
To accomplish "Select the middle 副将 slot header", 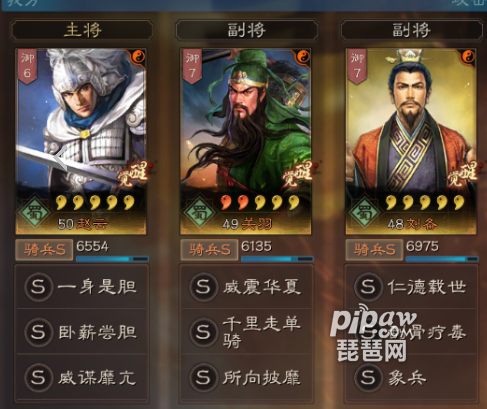I will coord(246,30).
